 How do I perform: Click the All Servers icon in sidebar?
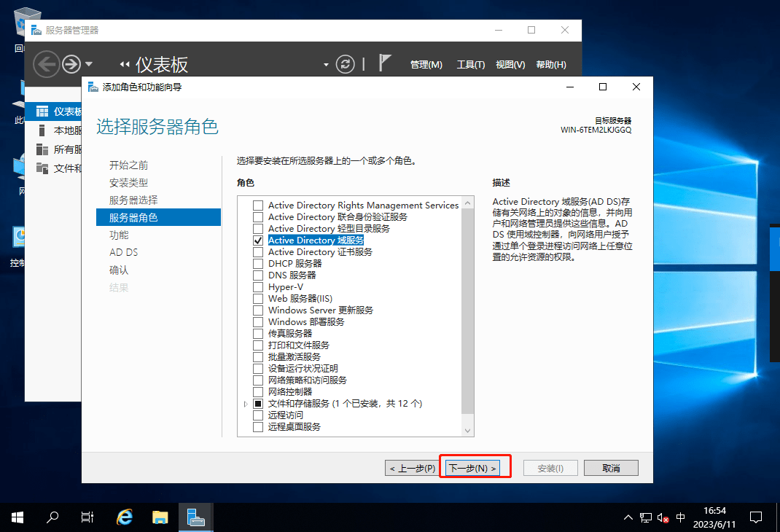point(42,149)
